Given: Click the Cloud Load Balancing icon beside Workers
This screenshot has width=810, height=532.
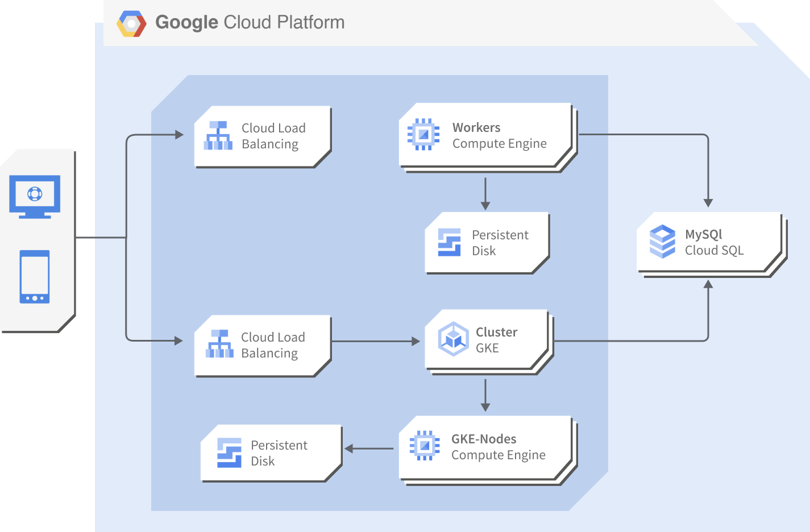Looking at the screenshot, I should (218, 135).
